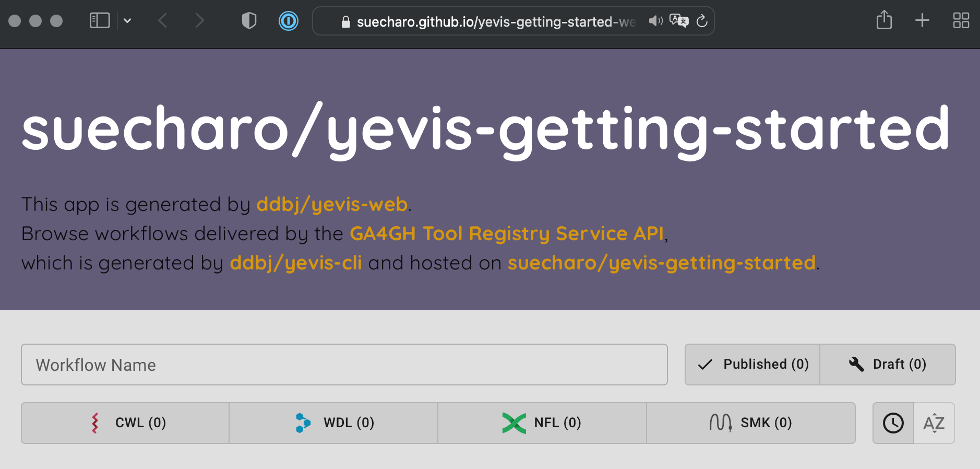Toggle the WDL (0) language filter
Screen dimensions: 980x469
(x=333, y=423)
